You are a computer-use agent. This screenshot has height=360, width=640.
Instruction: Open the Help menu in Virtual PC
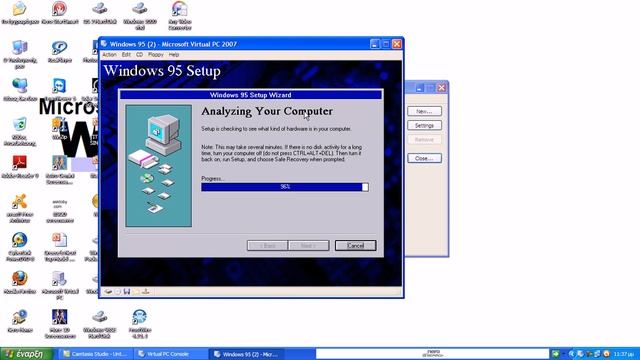(x=174, y=54)
